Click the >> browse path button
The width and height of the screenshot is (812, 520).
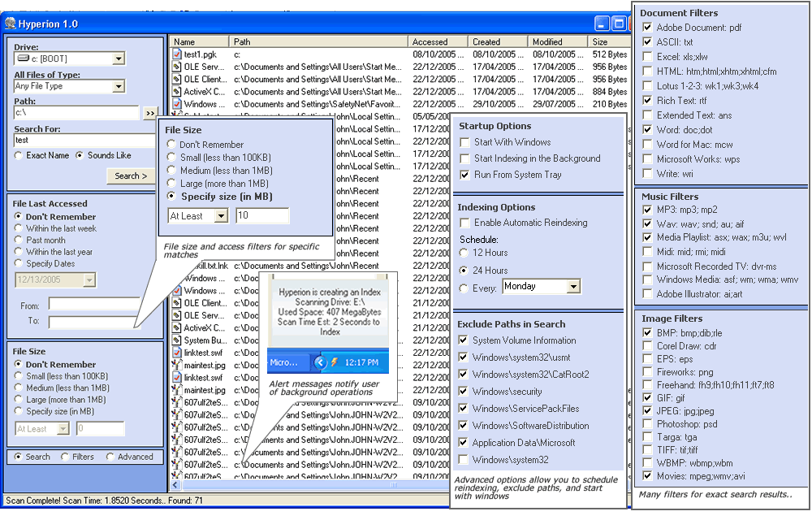pos(151,114)
